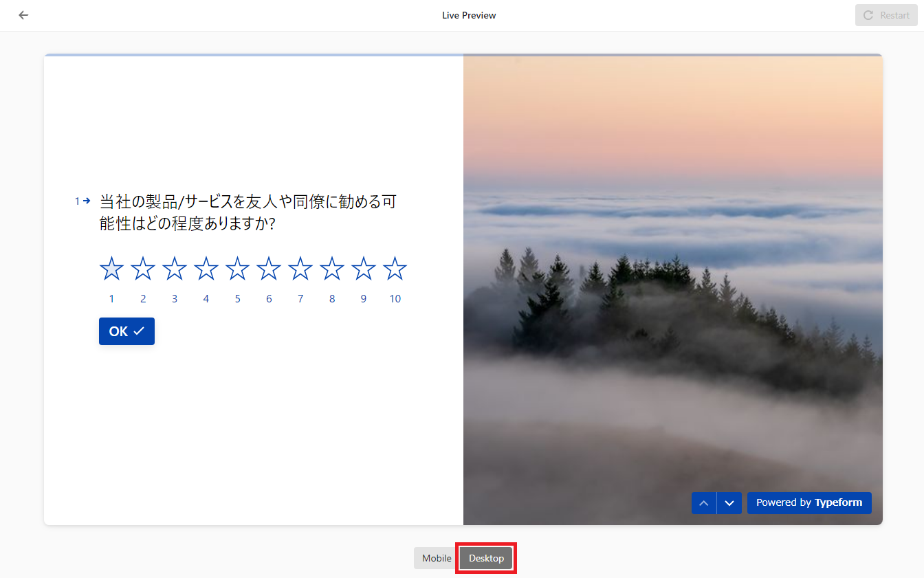Go to previous question with up chevron
Image resolution: width=924 pixels, height=578 pixels.
[703, 503]
